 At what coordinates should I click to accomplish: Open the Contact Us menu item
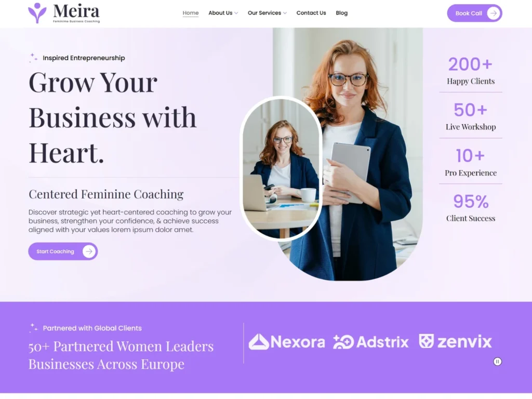[311, 13]
